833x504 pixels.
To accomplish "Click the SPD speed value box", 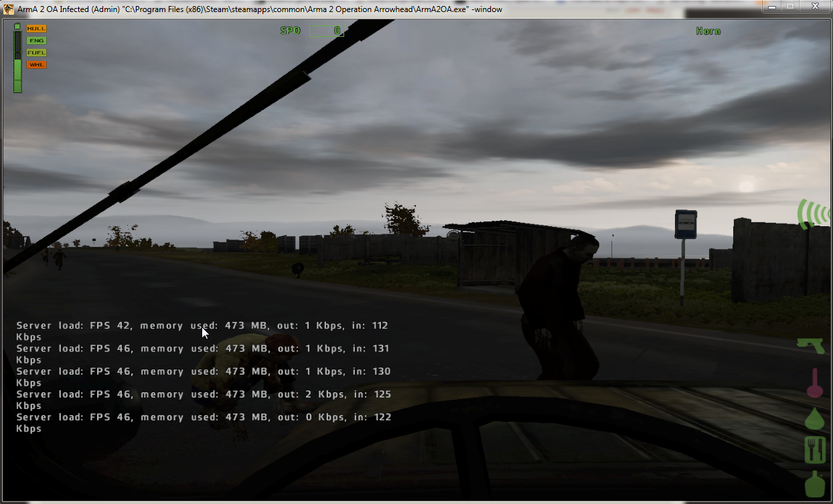I will coord(326,31).
